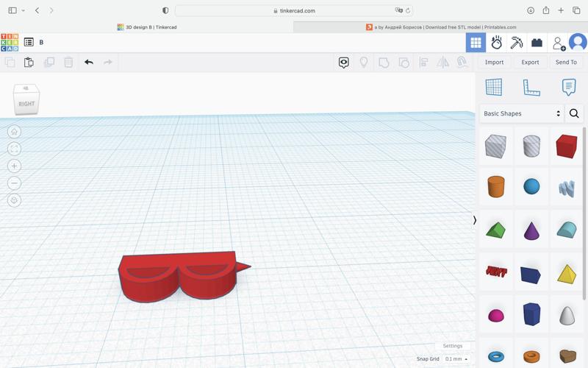Collapse the shapes panel with the chevron
This screenshot has width=588, height=368.
[475, 220]
